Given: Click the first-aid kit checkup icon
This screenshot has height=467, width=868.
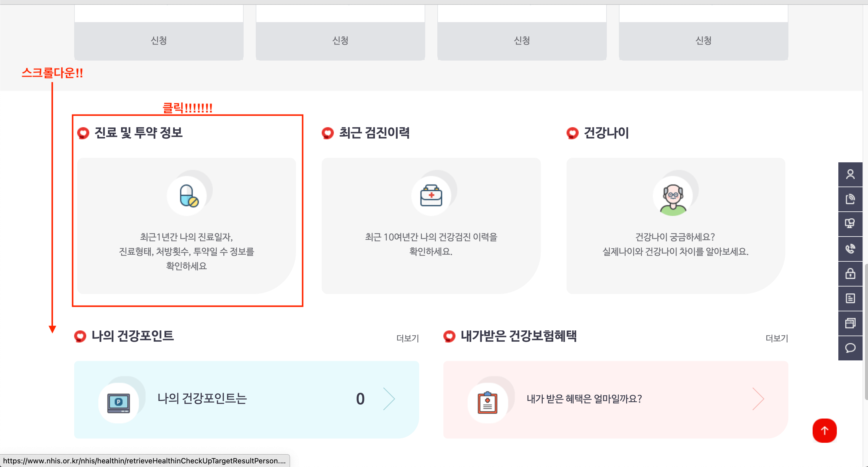Looking at the screenshot, I should pyautogui.click(x=431, y=196).
